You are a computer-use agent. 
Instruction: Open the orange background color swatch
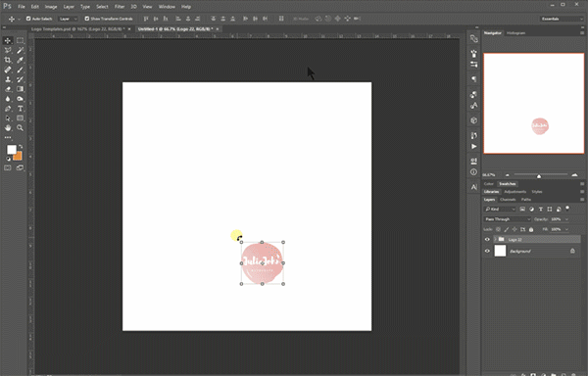point(19,157)
